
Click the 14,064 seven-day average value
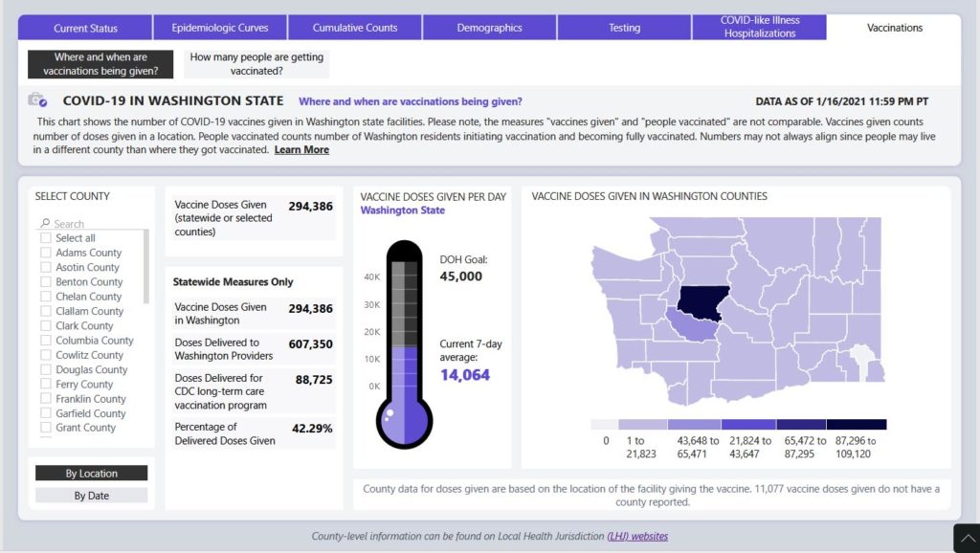click(465, 375)
